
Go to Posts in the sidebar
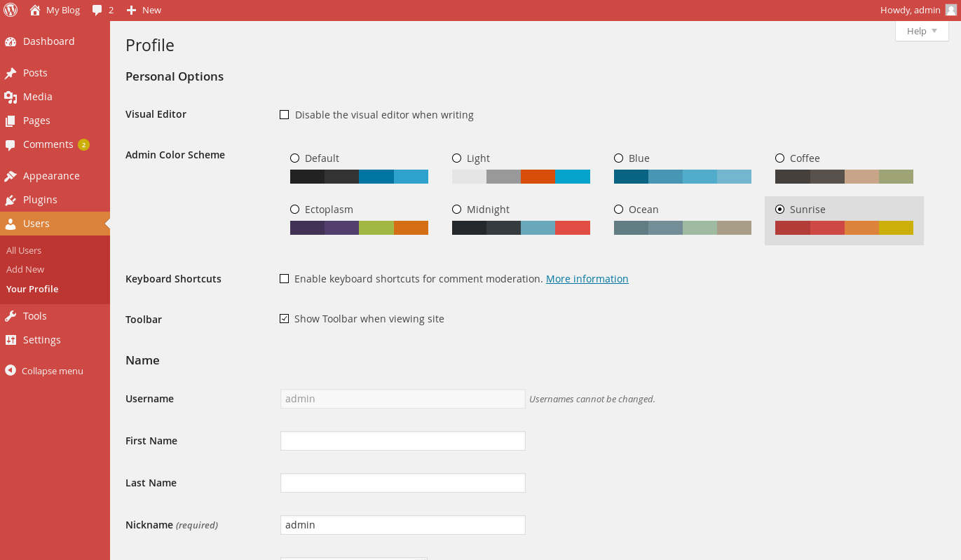pos(55,73)
